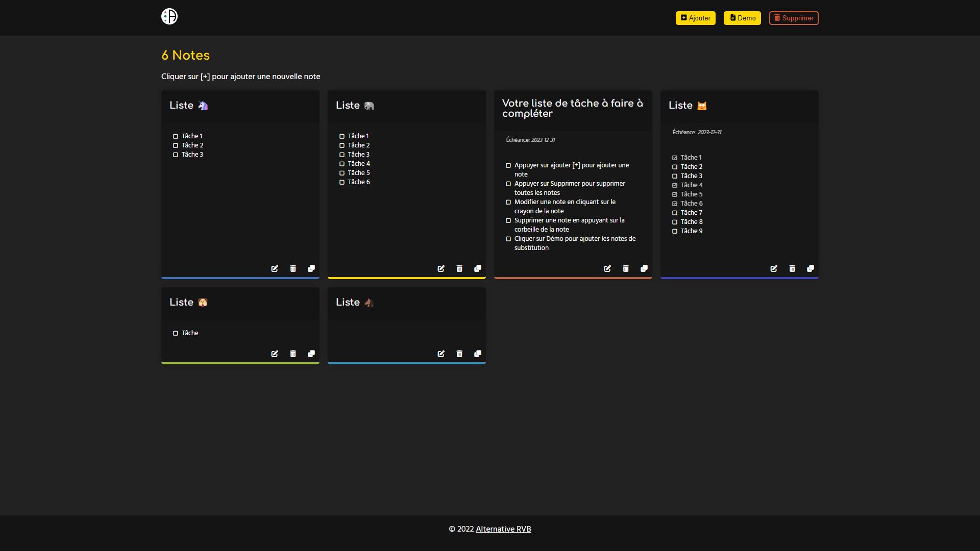
Task: Duplicate the cat Liste note
Action: [811, 268]
